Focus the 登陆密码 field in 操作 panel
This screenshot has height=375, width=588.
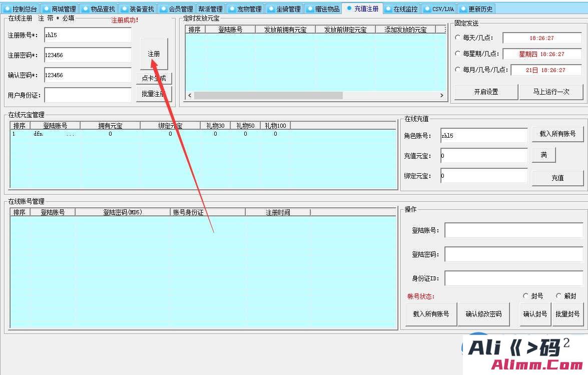[514, 254]
